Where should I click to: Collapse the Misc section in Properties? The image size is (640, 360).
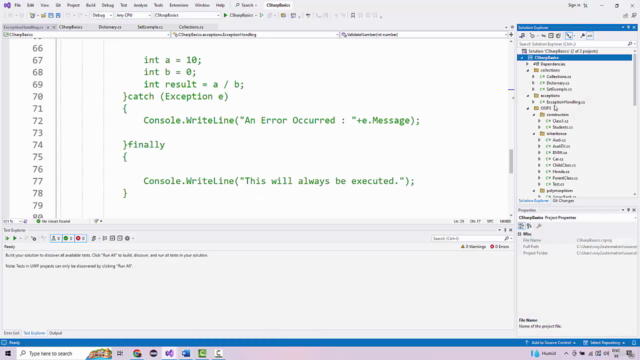coord(520,234)
